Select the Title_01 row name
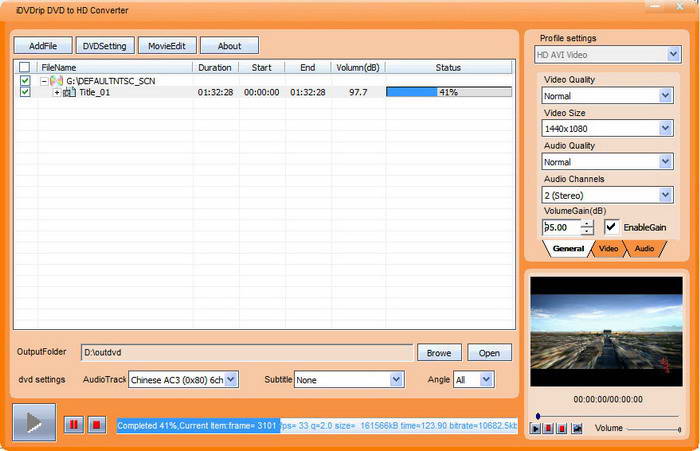Viewport: 700px width, 451px height. point(94,92)
